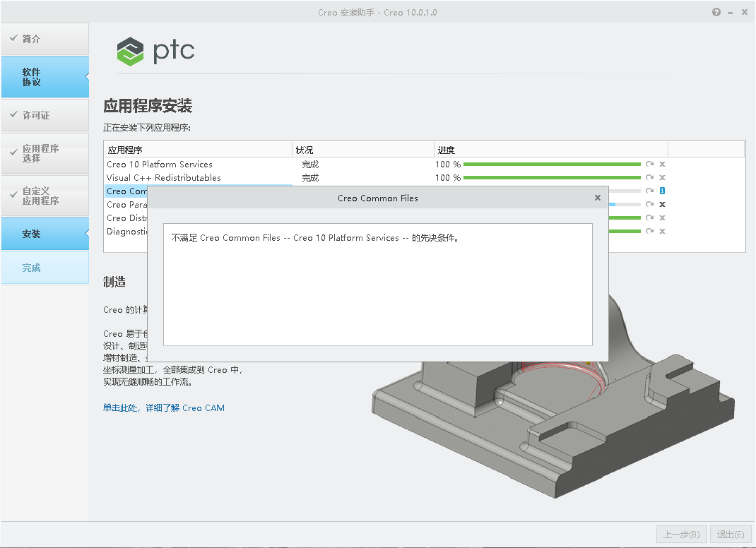Retry icon for Creo Common Files row

(649, 191)
